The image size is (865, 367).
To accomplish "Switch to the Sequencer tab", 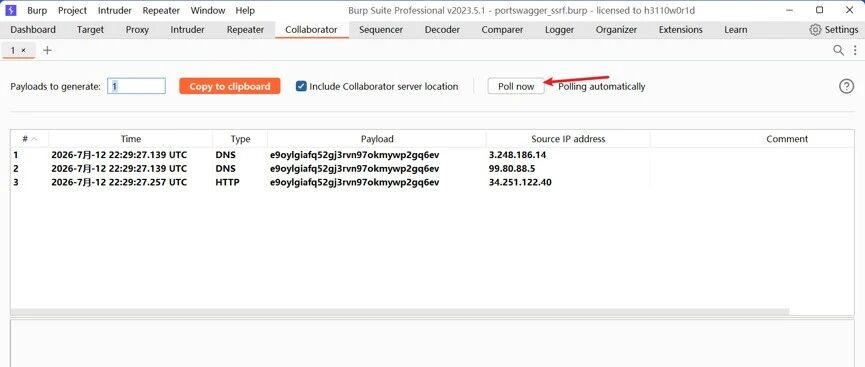I will tap(381, 30).
